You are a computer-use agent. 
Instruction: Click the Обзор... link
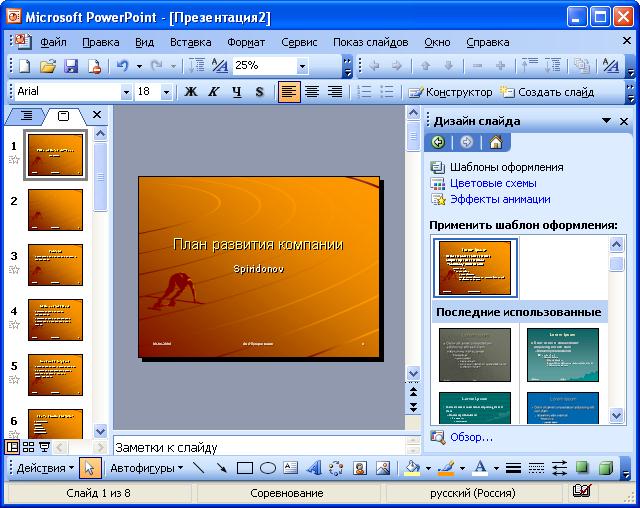coord(471,437)
